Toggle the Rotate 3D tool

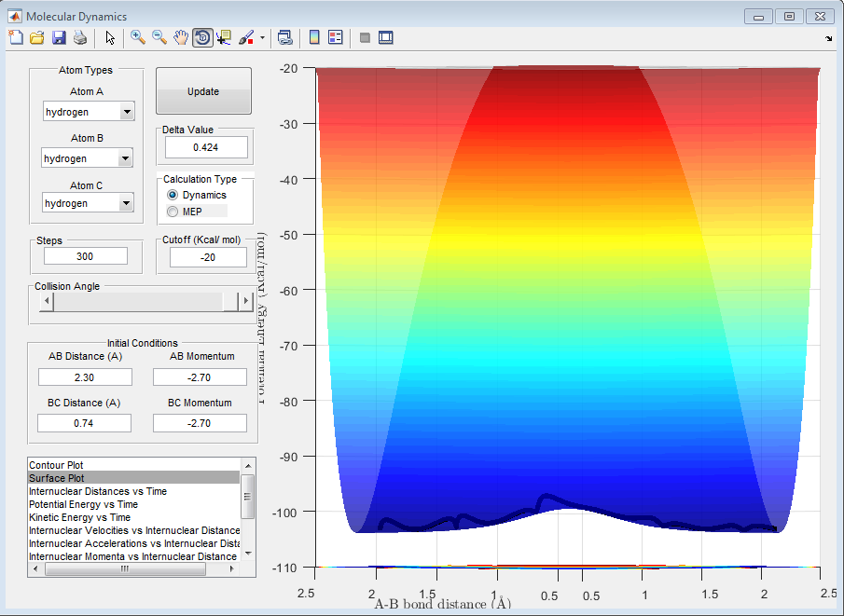click(x=202, y=37)
